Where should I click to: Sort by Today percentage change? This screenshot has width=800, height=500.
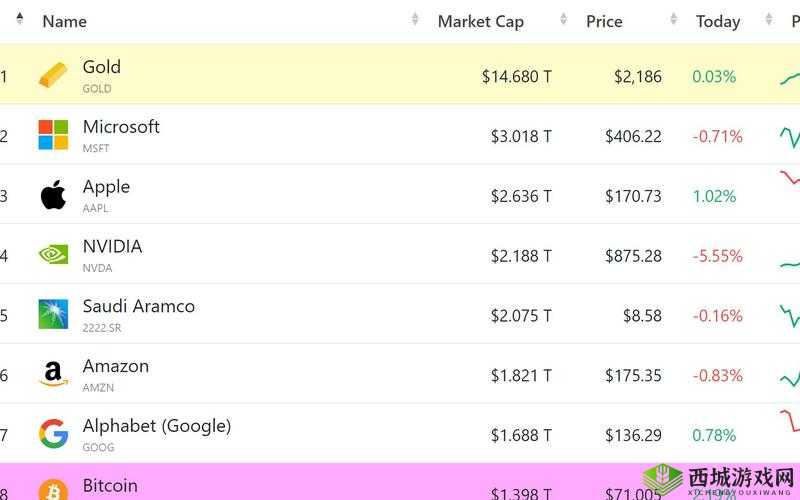click(718, 21)
